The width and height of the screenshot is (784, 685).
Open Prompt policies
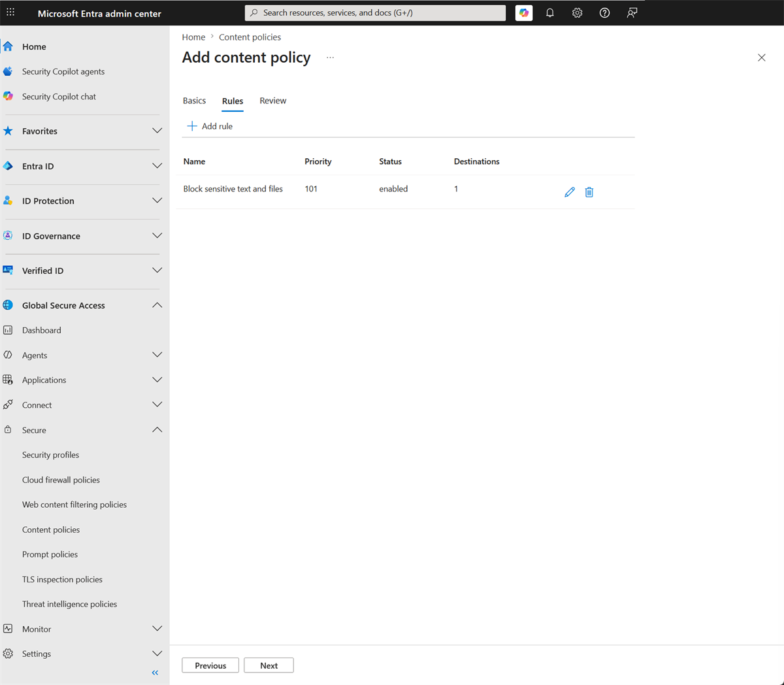50,554
